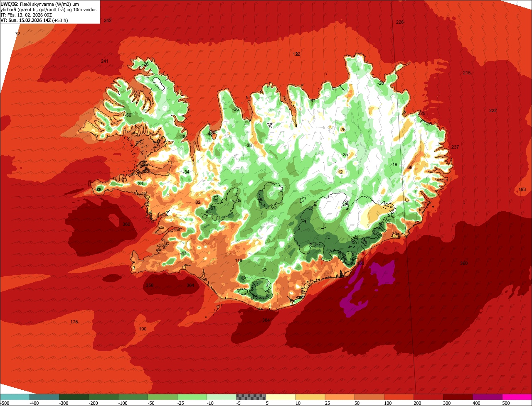
Task: Click the map value '242'
Action: point(108,20)
